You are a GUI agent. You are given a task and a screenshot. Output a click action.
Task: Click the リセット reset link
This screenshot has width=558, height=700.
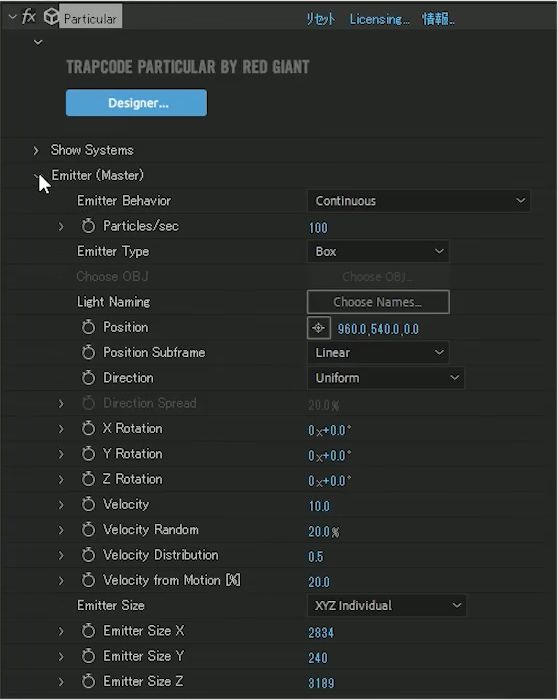[320, 19]
